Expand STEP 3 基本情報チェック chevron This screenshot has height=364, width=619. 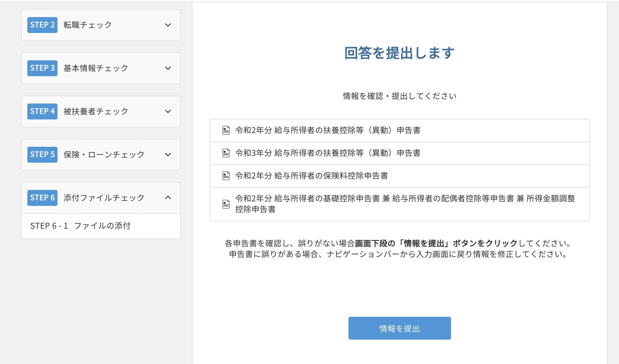168,68
